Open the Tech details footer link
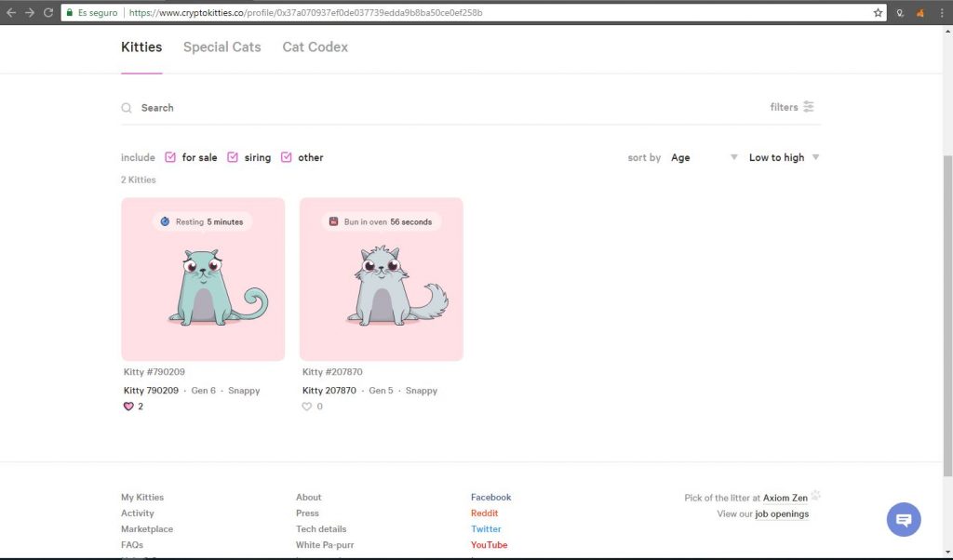 click(x=321, y=529)
